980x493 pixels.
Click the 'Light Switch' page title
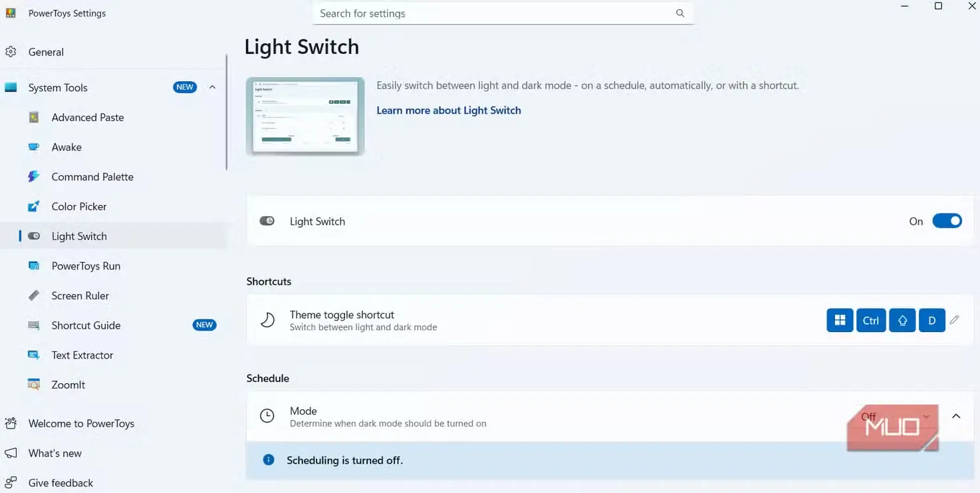click(x=302, y=47)
